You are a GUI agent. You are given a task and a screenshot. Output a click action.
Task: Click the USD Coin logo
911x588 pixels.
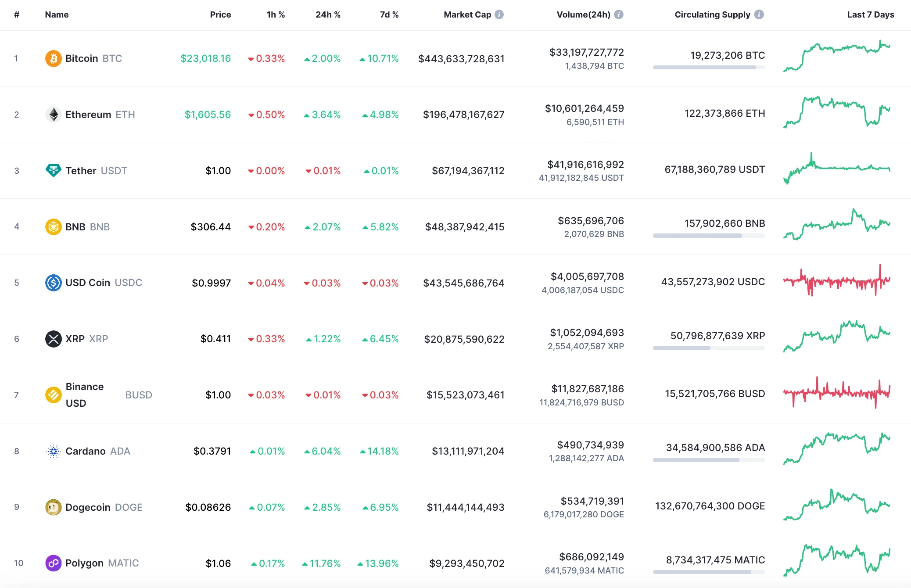click(53, 283)
